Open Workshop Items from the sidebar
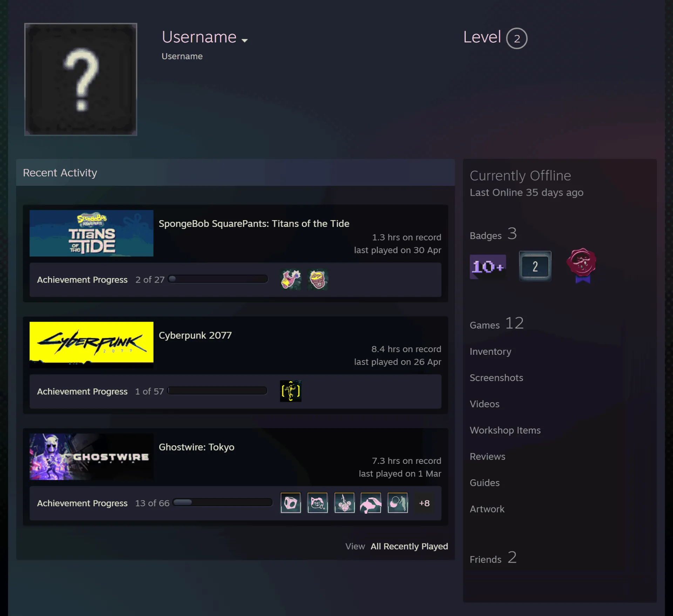This screenshot has width=673, height=616. tap(505, 430)
